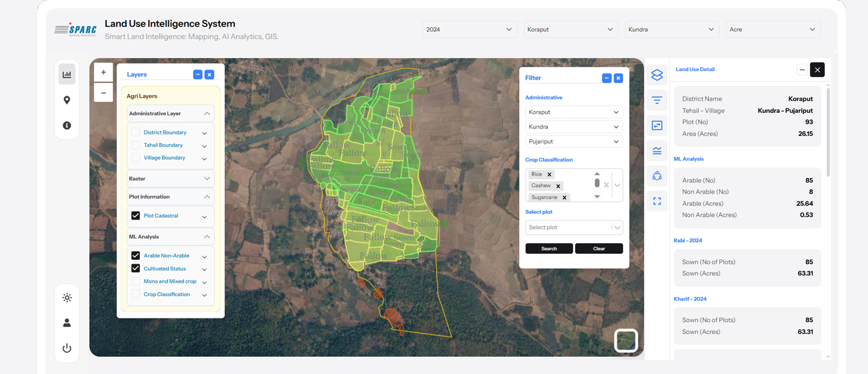Uncheck the Cultivated Status checkbox
The width and height of the screenshot is (868, 374).
click(136, 268)
